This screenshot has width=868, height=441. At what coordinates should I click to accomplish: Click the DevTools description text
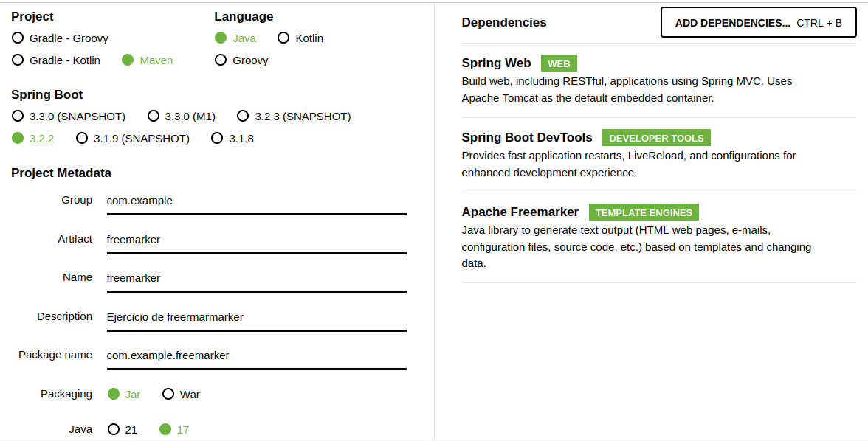coord(629,164)
